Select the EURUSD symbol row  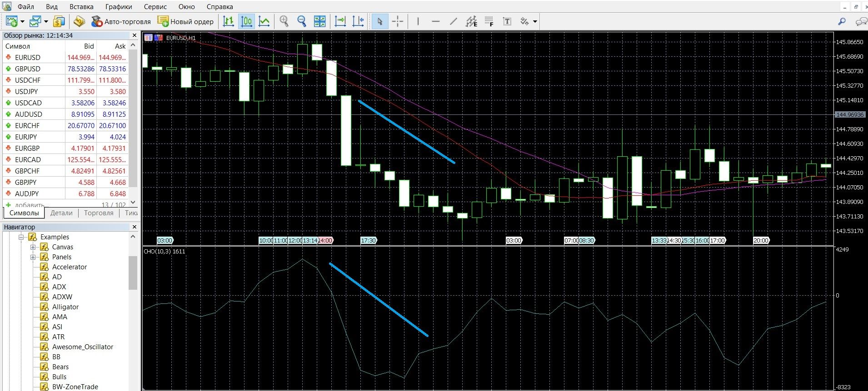pyautogui.click(x=65, y=58)
